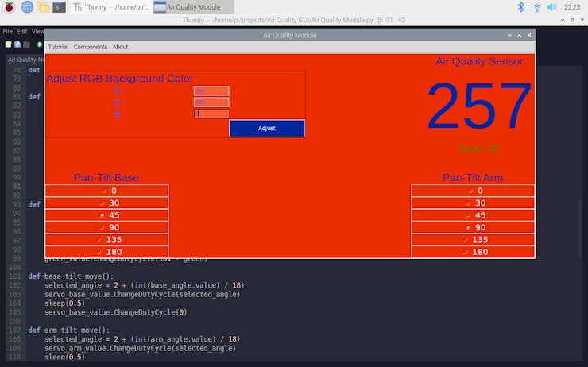Select Pan-Tilt Arm angle 90
This screenshot has height=367, width=588.
(473, 227)
